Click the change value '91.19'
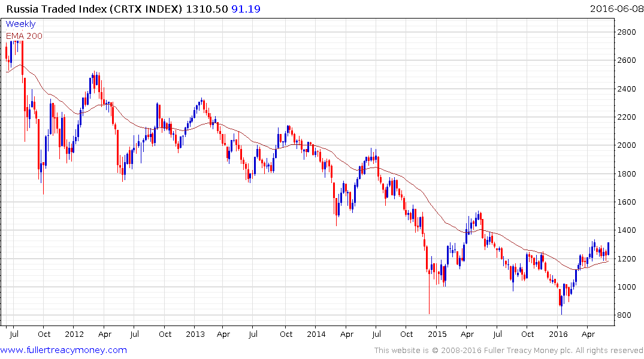644x359 pixels. (x=246, y=9)
